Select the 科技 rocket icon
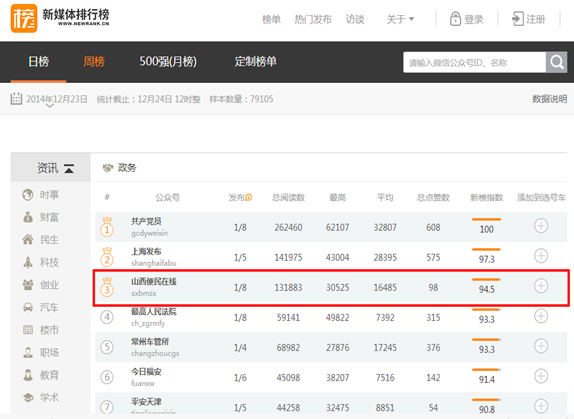Viewport: 574px width, 419px height. [x=28, y=262]
